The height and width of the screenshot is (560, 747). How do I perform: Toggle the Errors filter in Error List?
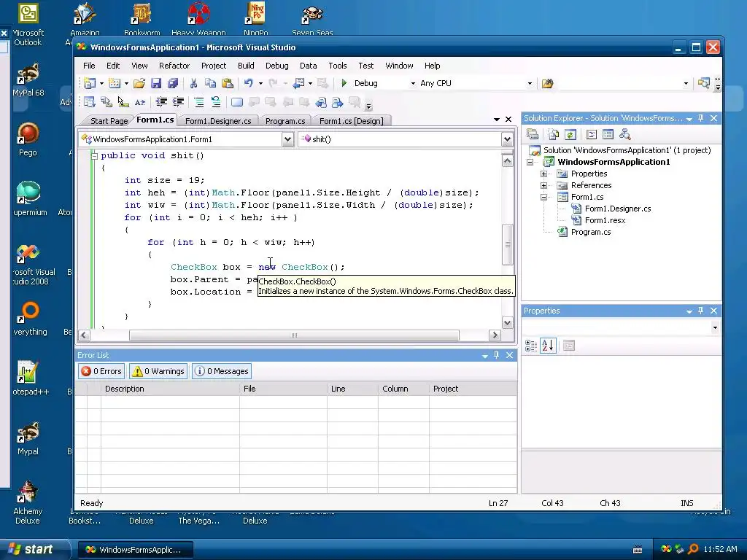pyautogui.click(x=101, y=371)
